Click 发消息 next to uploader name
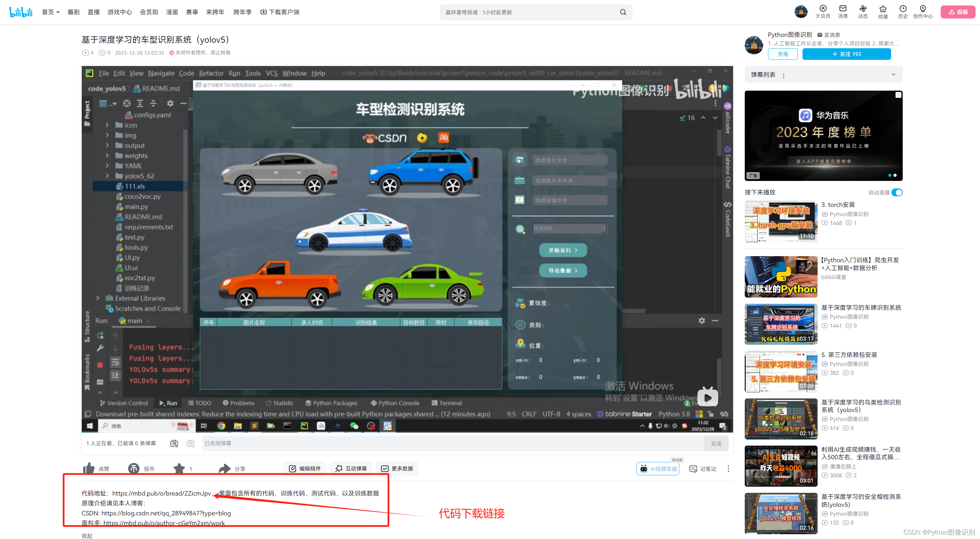 829,35
